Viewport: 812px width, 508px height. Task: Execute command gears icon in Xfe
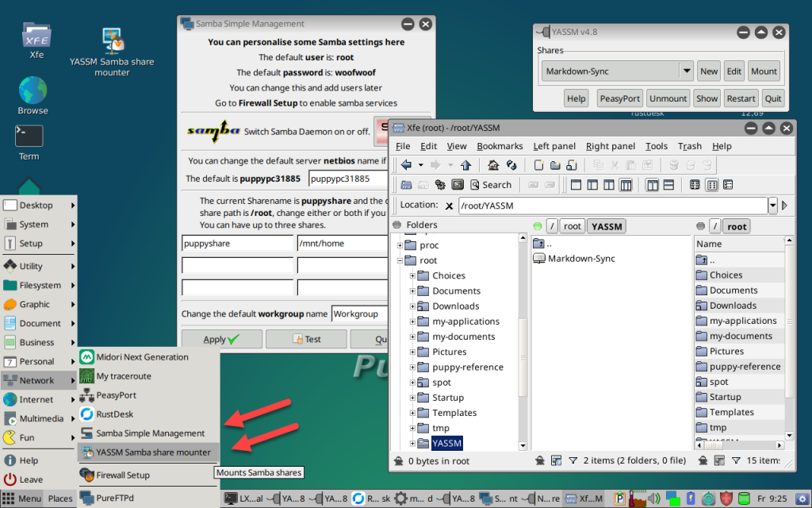440,184
